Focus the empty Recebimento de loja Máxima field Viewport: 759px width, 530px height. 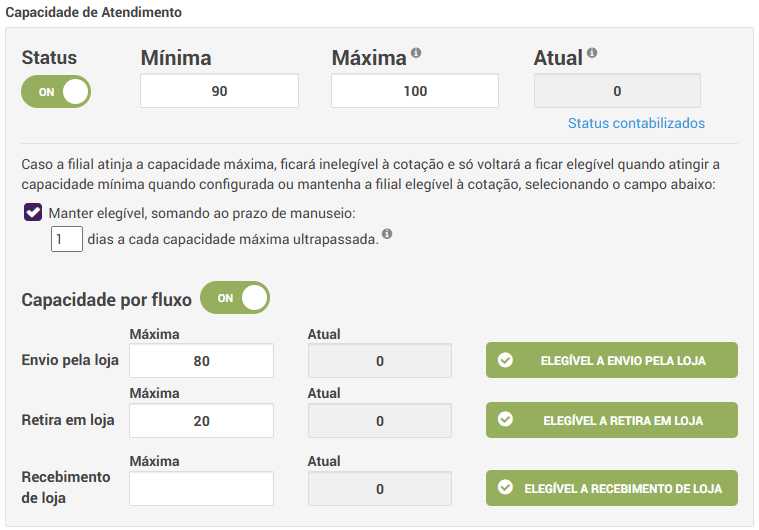click(x=201, y=489)
